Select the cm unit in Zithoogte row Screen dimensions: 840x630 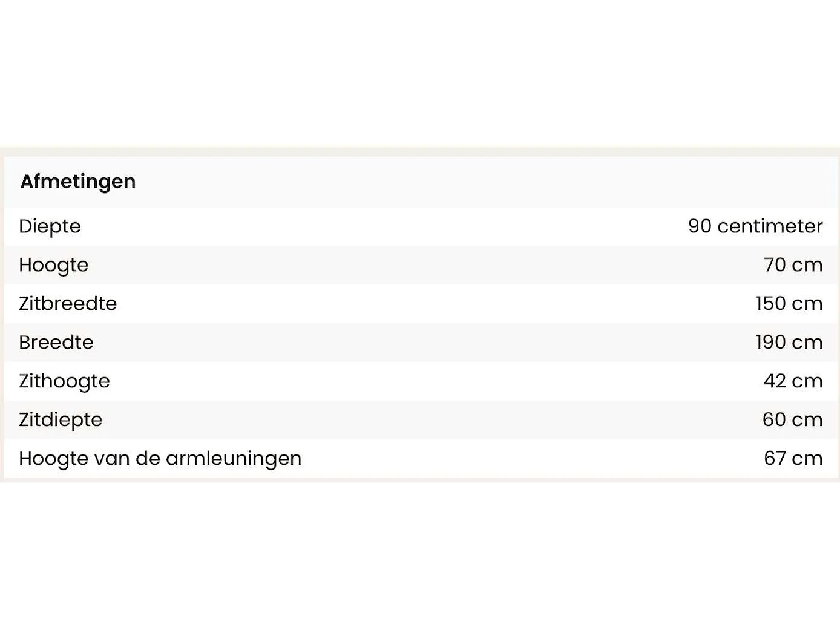point(807,381)
